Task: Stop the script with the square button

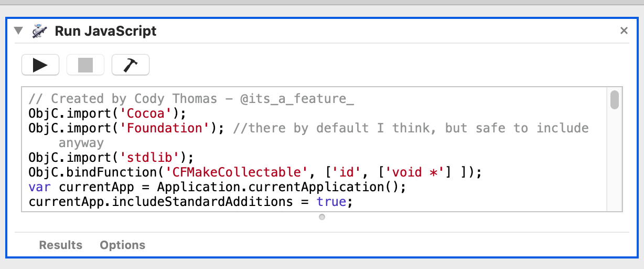Action: click(x=85, y=65)
